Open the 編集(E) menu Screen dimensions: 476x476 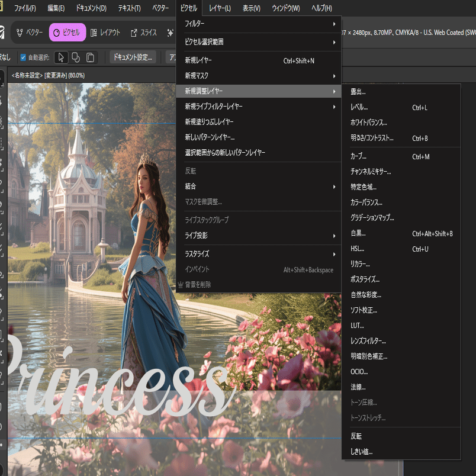point(56,8)
